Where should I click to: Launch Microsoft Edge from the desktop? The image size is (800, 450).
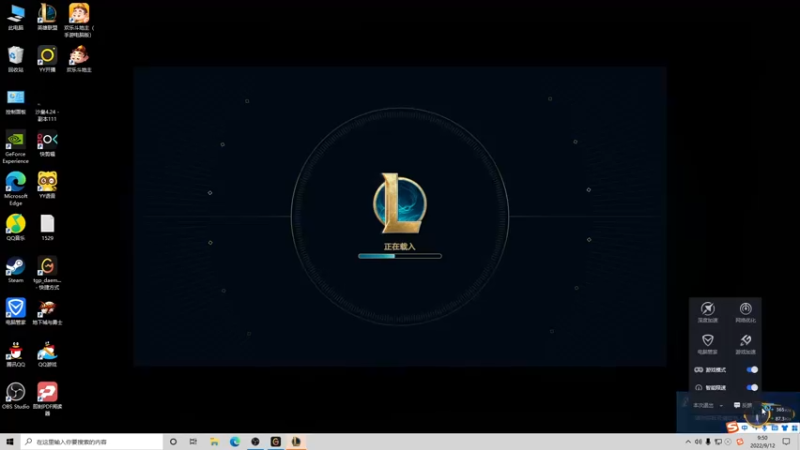pos(16,188)
